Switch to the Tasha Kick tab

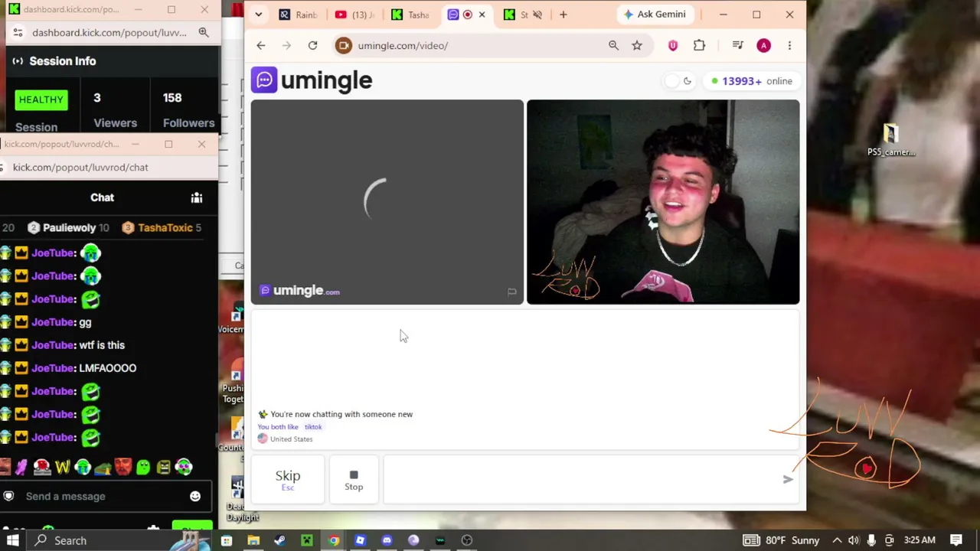coord(410,15)
